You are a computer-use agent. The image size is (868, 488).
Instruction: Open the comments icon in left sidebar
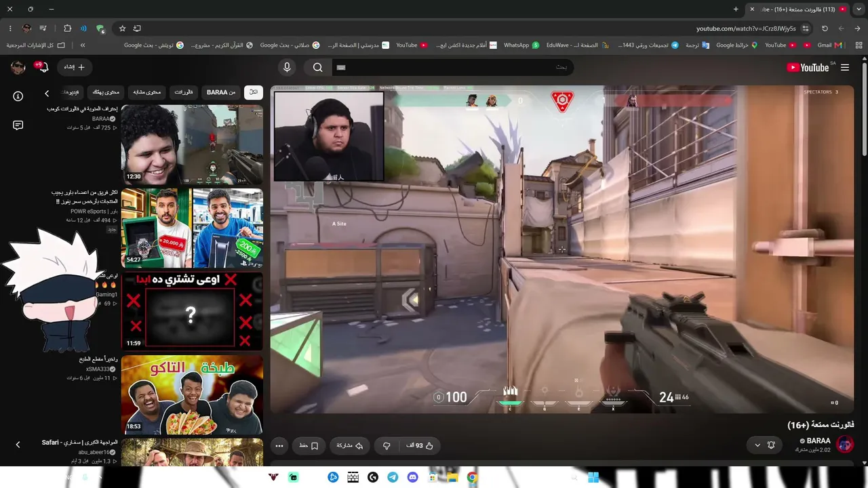point(18,125)
